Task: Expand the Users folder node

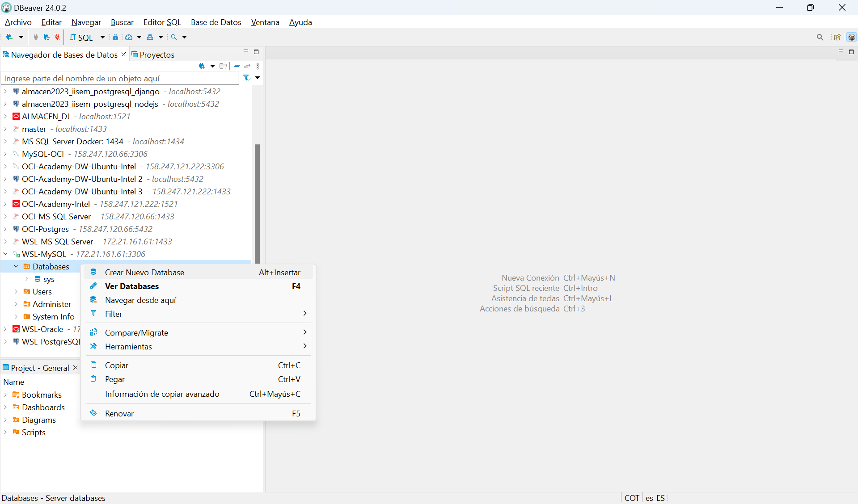Action: tap(16, 291)
